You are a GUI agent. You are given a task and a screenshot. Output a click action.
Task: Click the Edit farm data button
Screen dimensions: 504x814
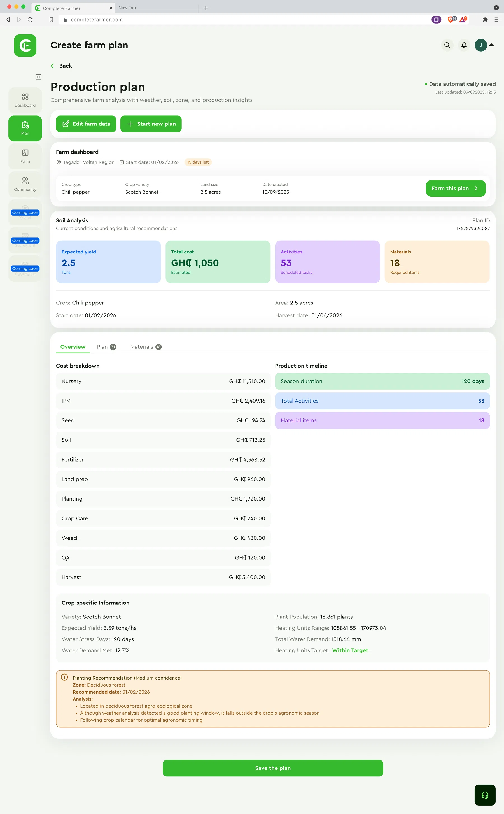(x=86, y=124)
